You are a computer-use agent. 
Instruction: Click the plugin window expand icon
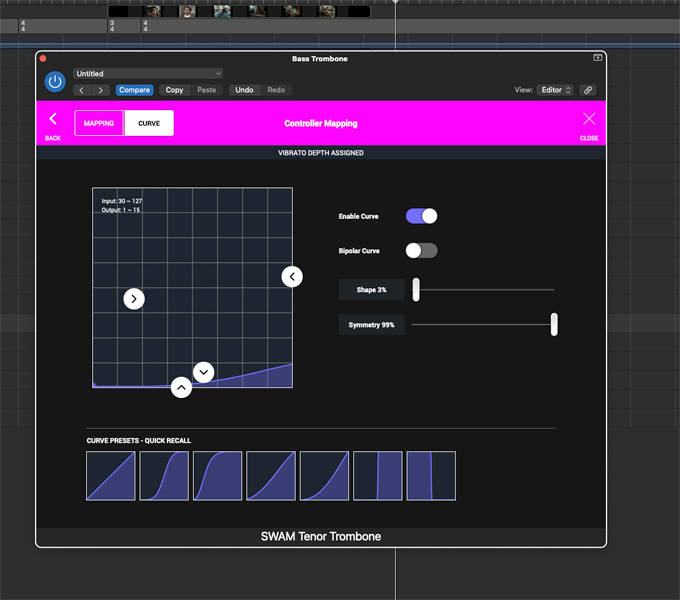click(598, 58)
